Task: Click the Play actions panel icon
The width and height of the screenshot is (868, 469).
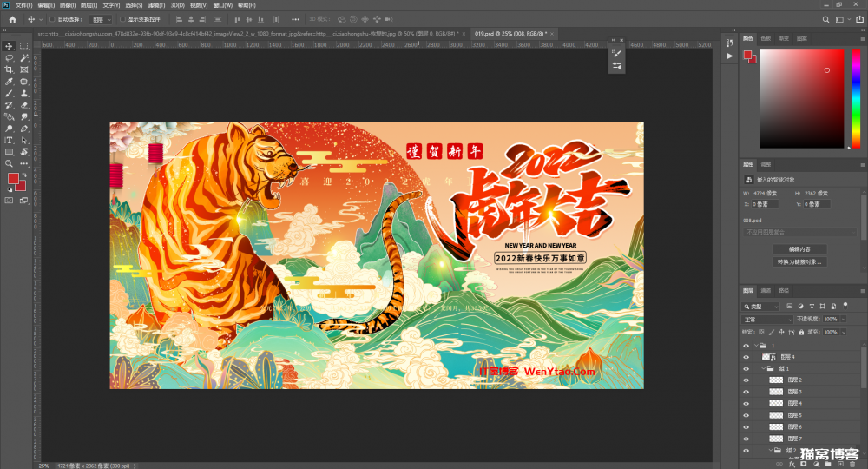Action: point(730,56)
